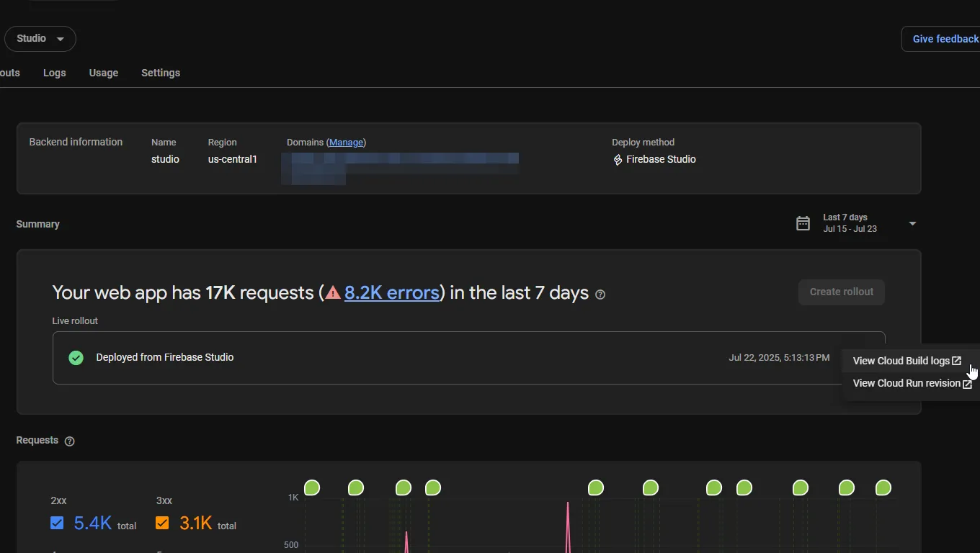Switch to the Logs tab
980x553 pixels.
coord(54,73)
